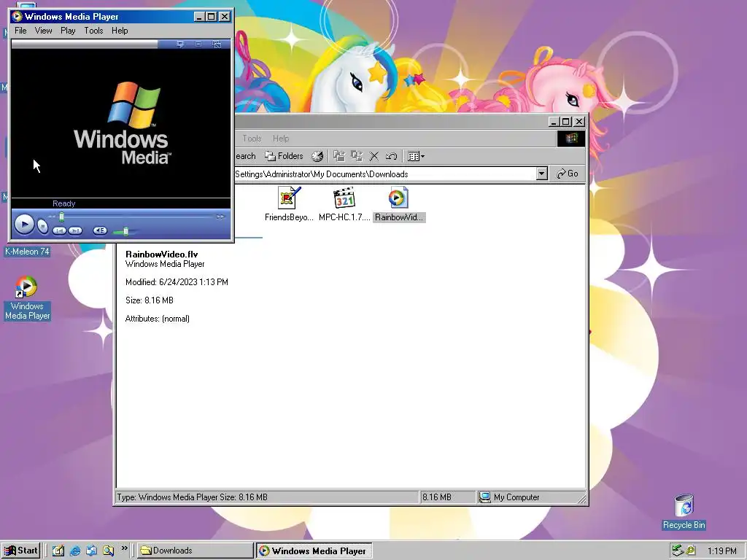Click the Copy To icon in Explorer toolbar
Screen dimensions: 747x560
356,156
